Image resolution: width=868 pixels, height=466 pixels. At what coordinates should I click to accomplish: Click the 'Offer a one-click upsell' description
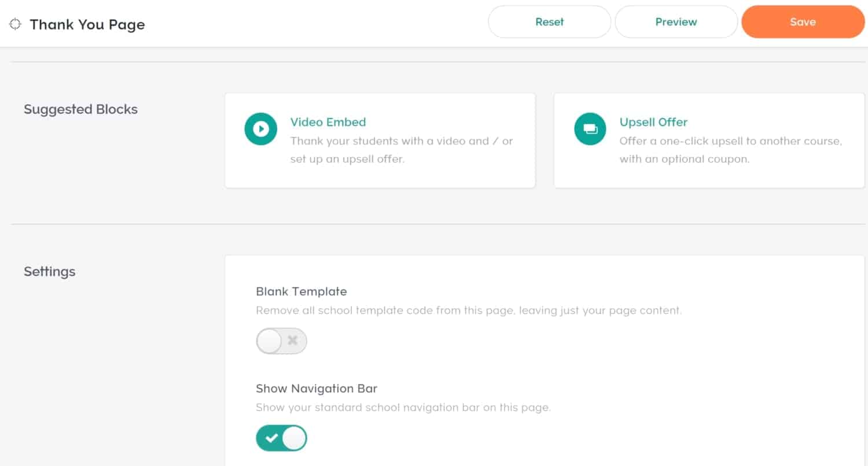point(731,150)
